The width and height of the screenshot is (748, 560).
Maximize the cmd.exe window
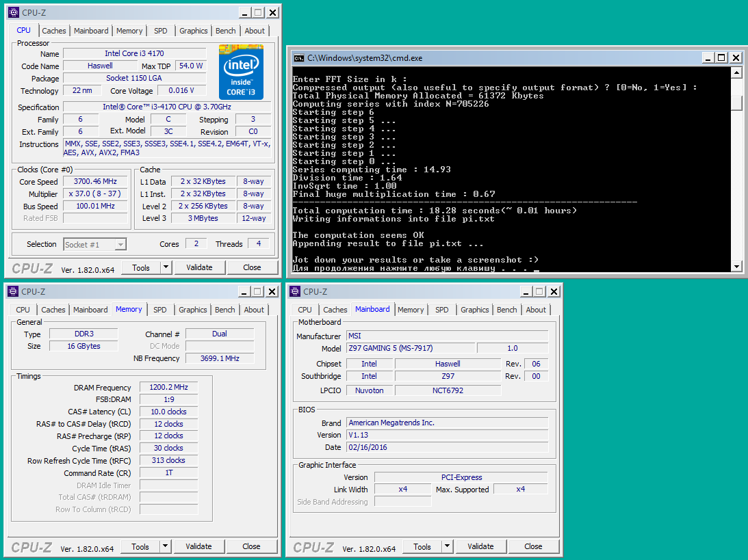pyautogui.click(x=722, y=58)
